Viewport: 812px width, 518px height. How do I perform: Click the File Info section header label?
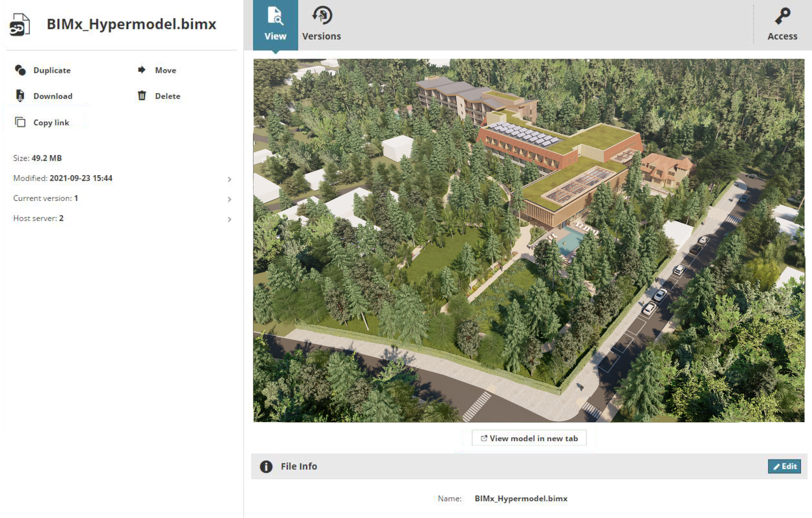tap(299, 466)
